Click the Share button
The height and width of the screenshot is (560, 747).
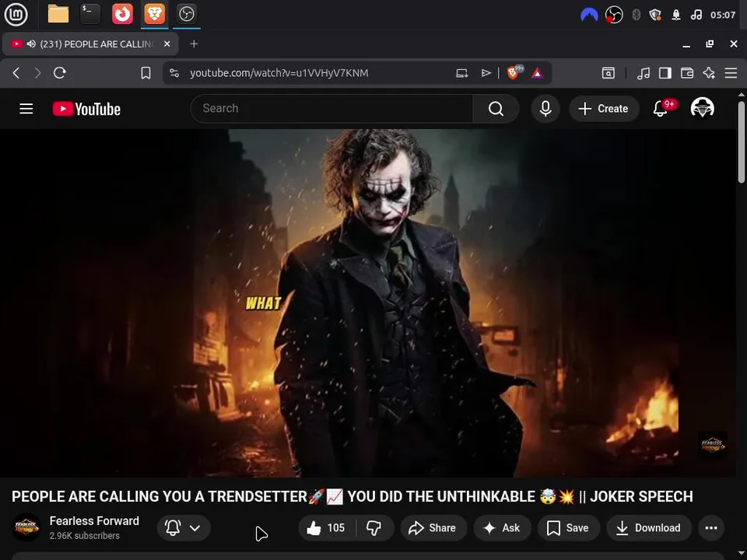click(x=433, y=527)
